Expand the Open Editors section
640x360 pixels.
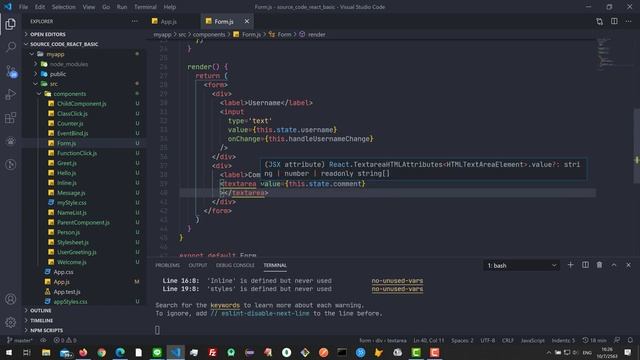click(48, 34)
